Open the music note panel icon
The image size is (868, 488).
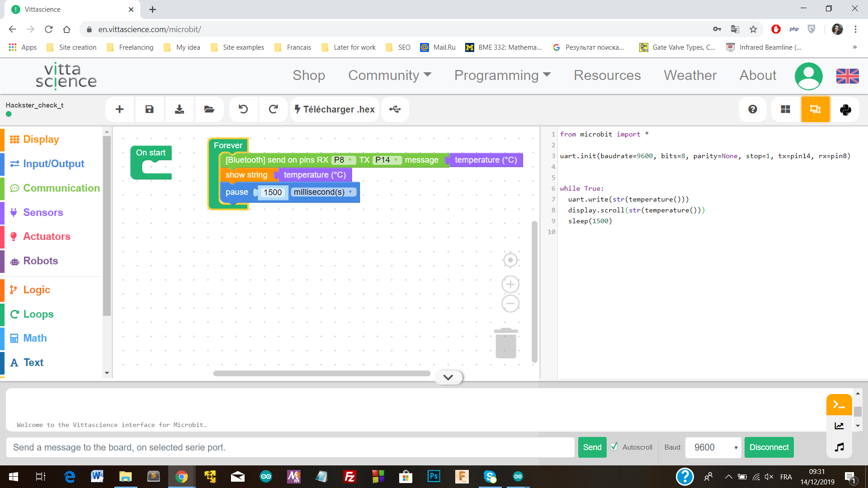[x=839, y=447]
